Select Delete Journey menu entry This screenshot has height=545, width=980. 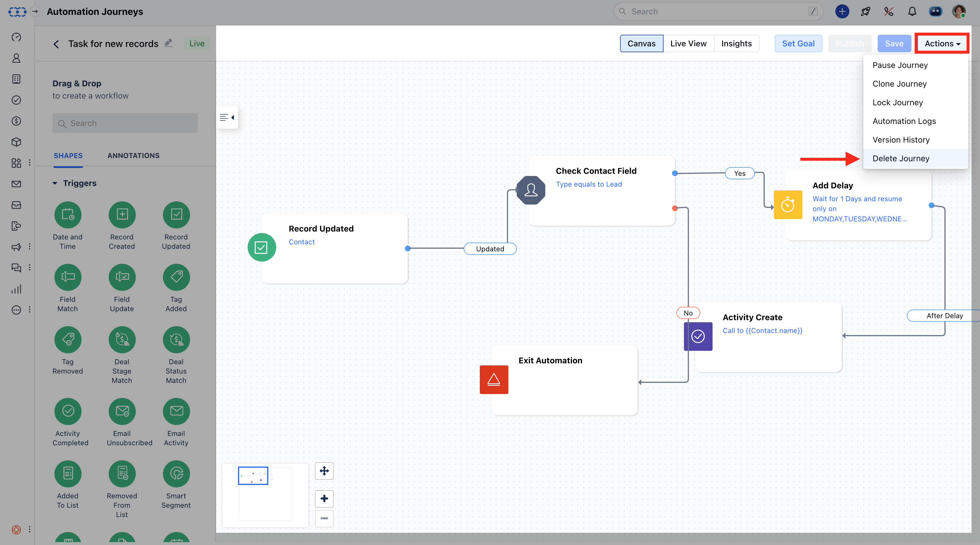[916, 158]
